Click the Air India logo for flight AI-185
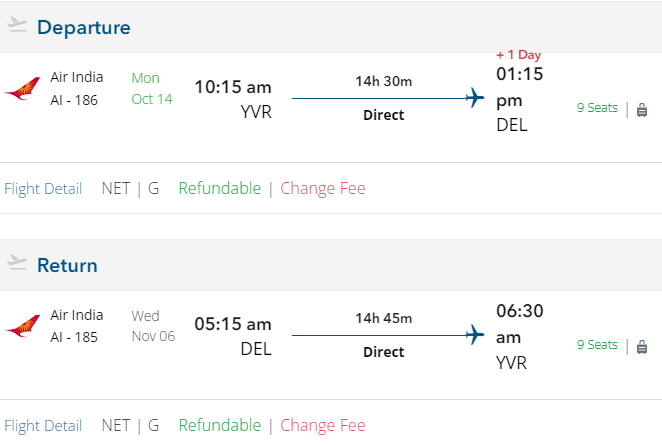The height and width of the screenshot is (445, 662). point(22,327)
